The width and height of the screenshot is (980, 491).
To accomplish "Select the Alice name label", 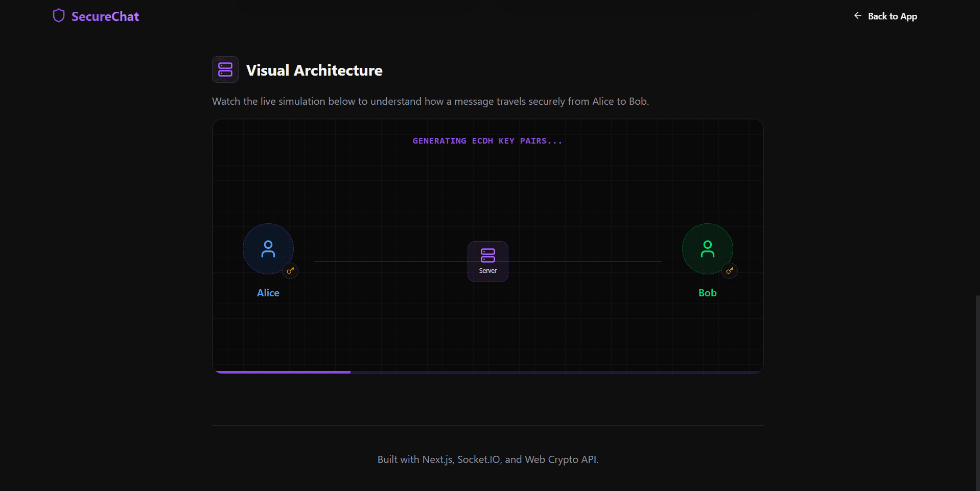I will pyautogui.click(x=268, y=293).
